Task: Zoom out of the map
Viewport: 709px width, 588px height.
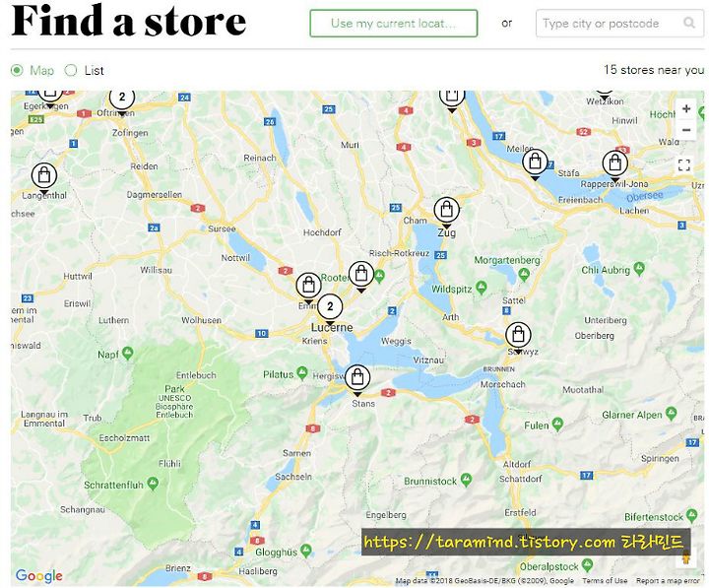Action: click(686, 130)
